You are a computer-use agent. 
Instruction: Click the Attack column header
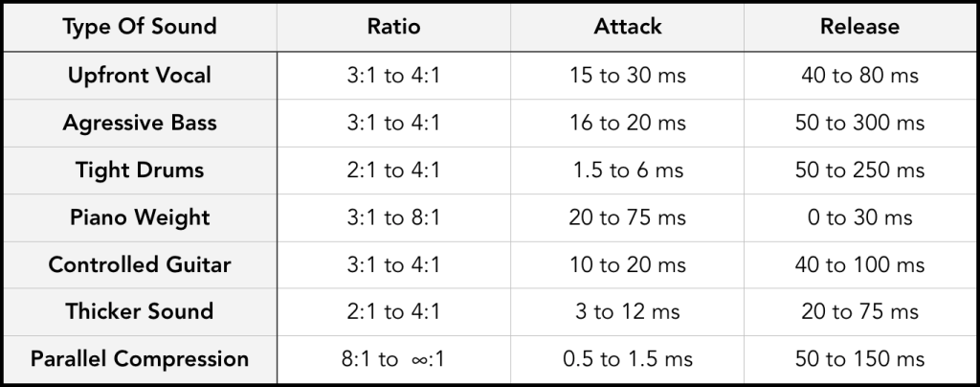[x=627, y=27]
